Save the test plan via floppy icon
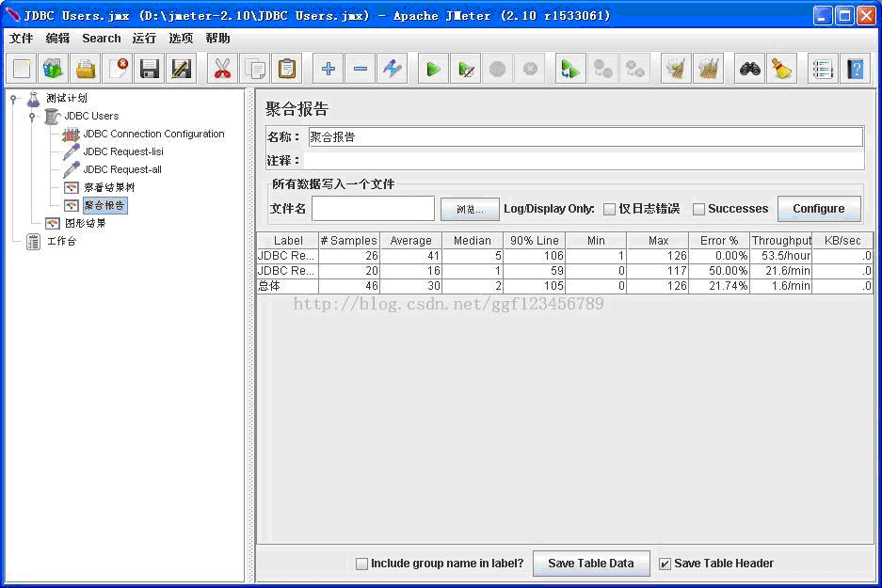Screen dimensions: 882x588 pos(150,69)
